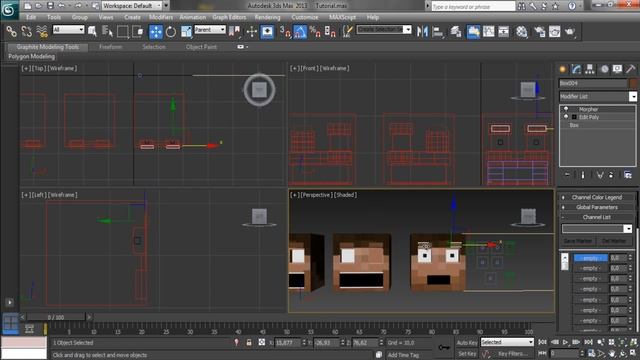640x360 pixels.
Task: Open the Curve Editor icon
Action: coord(489,31)
